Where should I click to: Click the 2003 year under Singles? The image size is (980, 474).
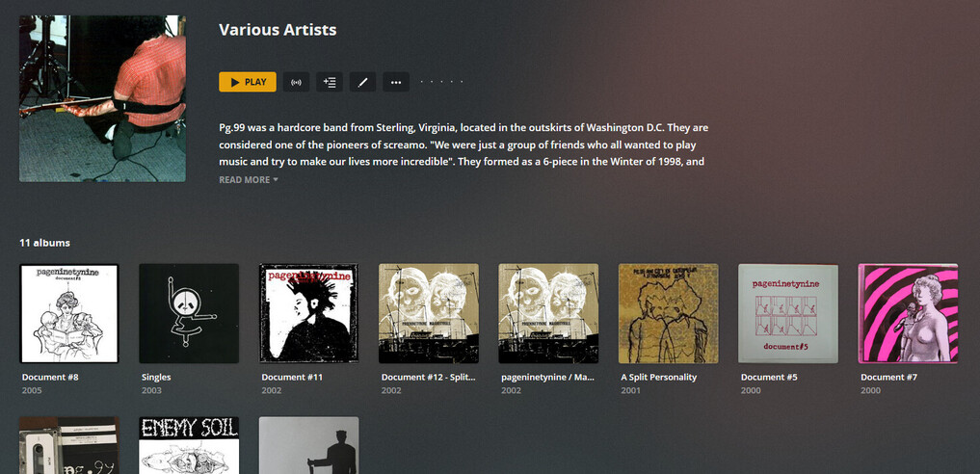point(151,391)
